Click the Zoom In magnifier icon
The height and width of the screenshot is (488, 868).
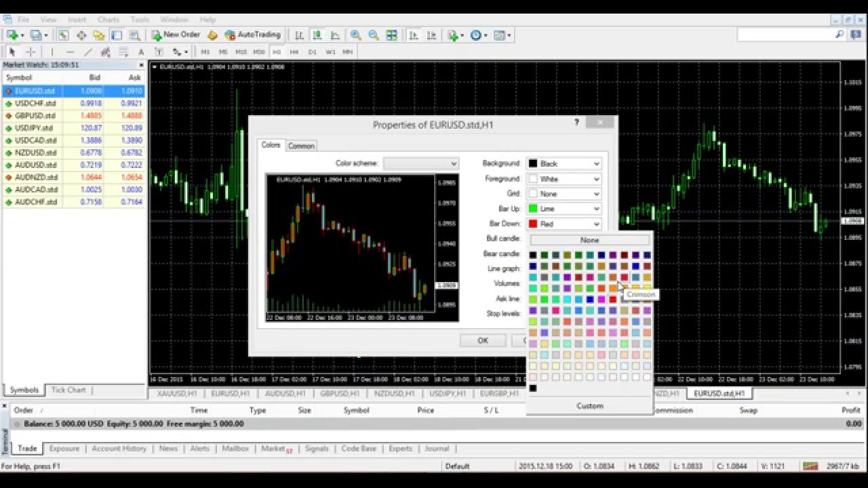[x=355, y=35]
